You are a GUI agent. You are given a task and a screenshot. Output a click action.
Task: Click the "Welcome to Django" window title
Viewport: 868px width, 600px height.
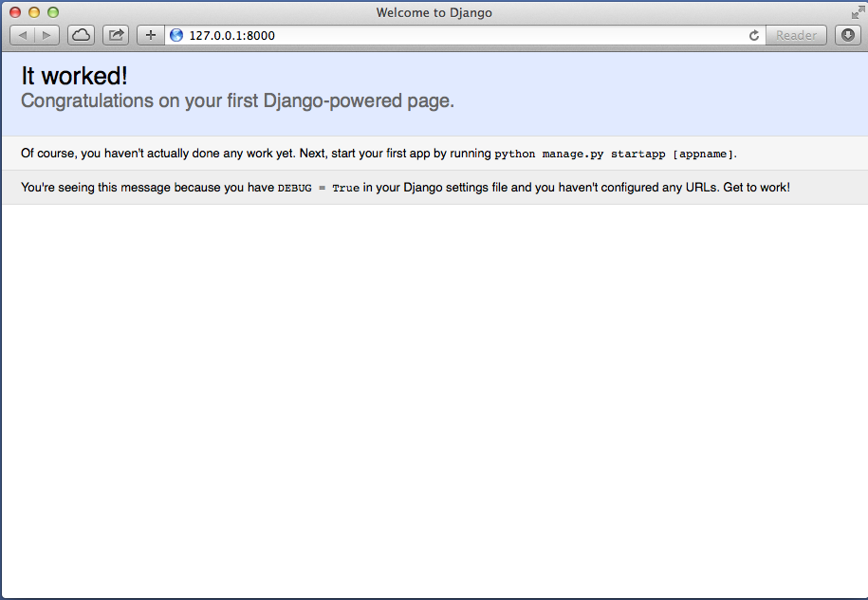[x=434, y=12]
